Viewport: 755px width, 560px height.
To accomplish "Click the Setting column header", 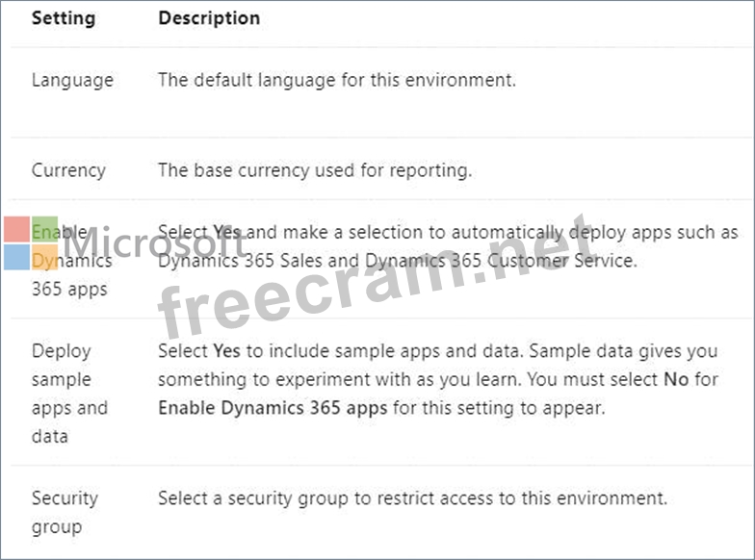I will click(64, 18).
